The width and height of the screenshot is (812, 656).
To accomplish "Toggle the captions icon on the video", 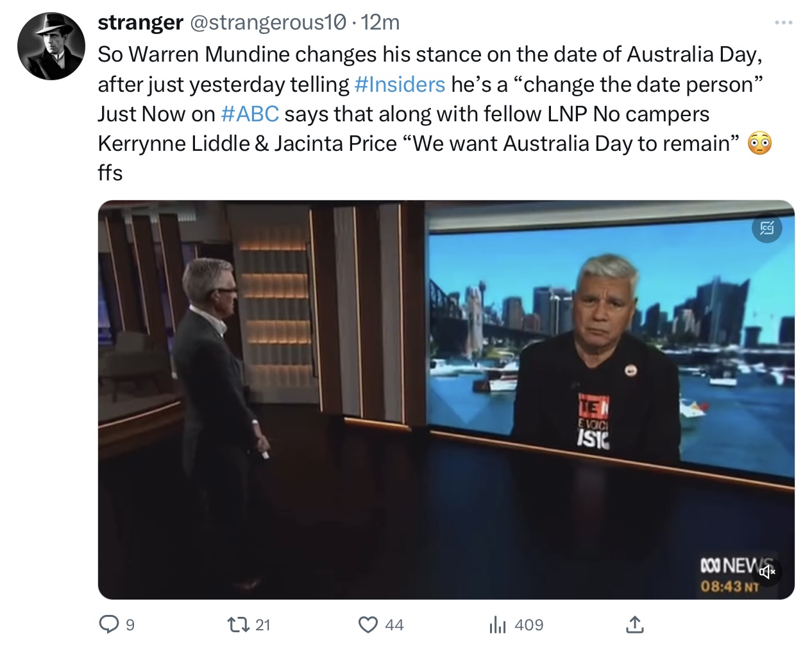I will 767,228.
